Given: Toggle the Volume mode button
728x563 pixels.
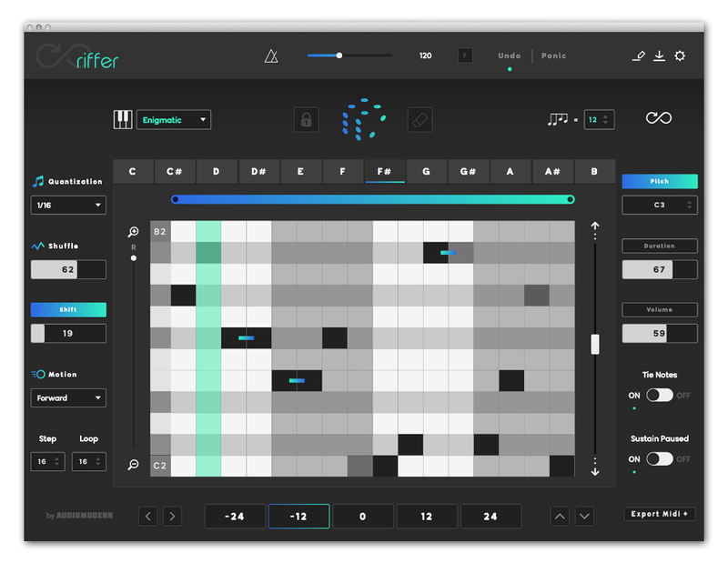Looking at the screenshot, I should click(x=659, y=309).
